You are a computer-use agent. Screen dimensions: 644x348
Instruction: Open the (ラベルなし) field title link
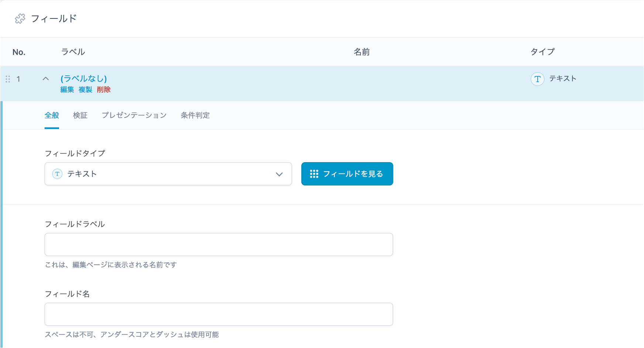[83, 78]
